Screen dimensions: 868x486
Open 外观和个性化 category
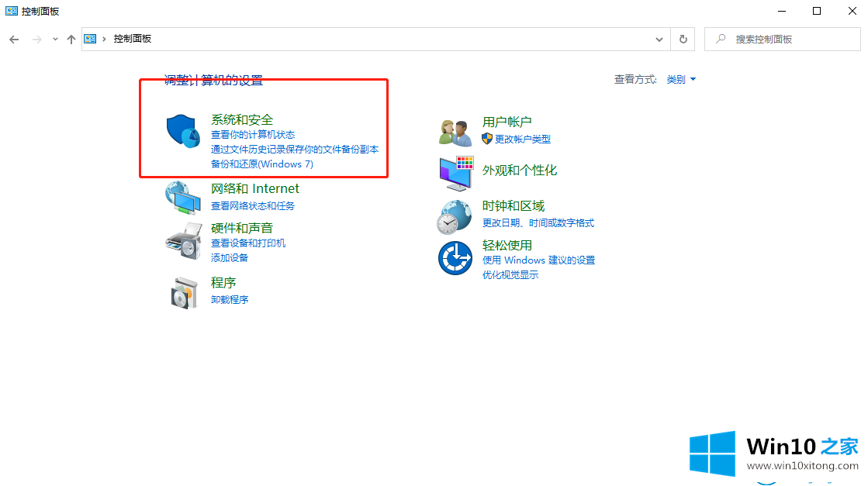pyautogui.click(x=519, y=171)
